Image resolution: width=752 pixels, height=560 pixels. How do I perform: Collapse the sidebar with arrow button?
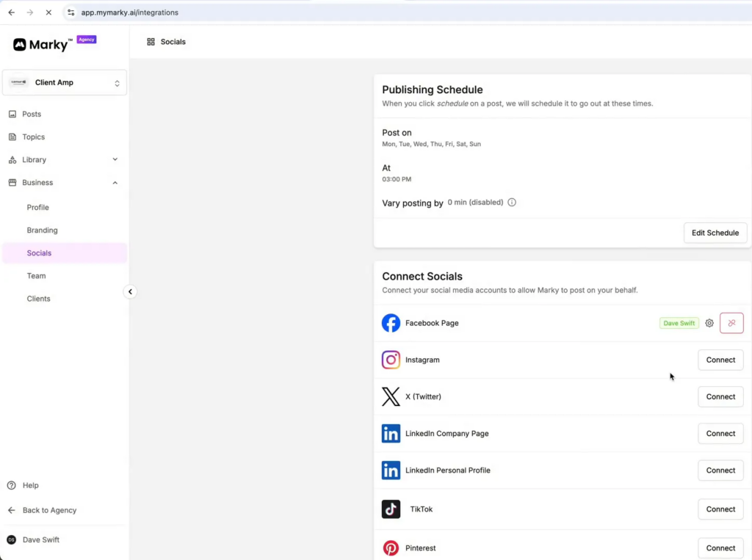[x=130, y=291]
